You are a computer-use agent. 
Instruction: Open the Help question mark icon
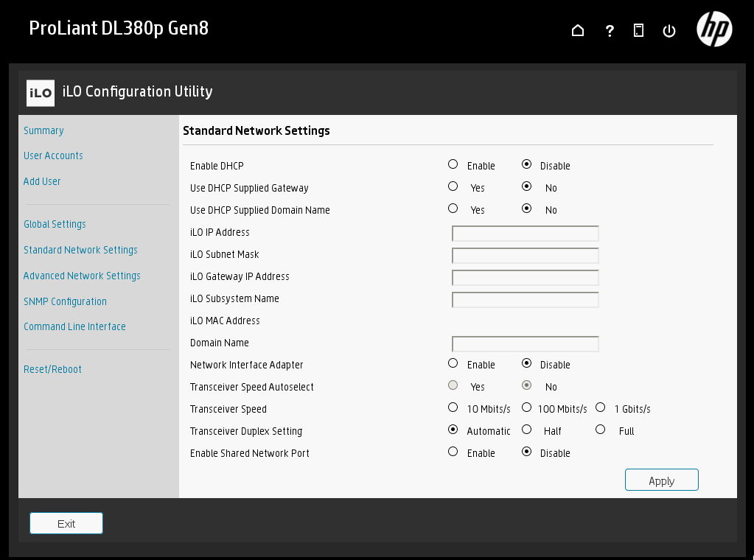[610, 31]
